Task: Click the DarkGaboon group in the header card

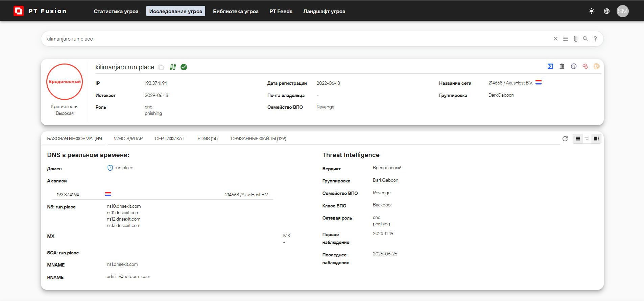Action: coord(501,95)
